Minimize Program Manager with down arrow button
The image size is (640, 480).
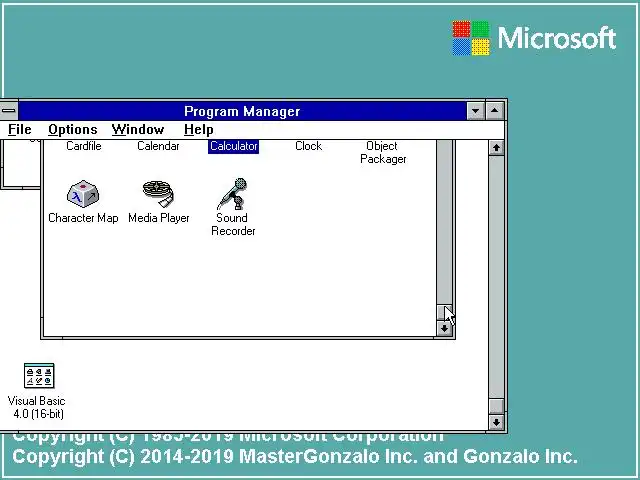tap(476, 111)
